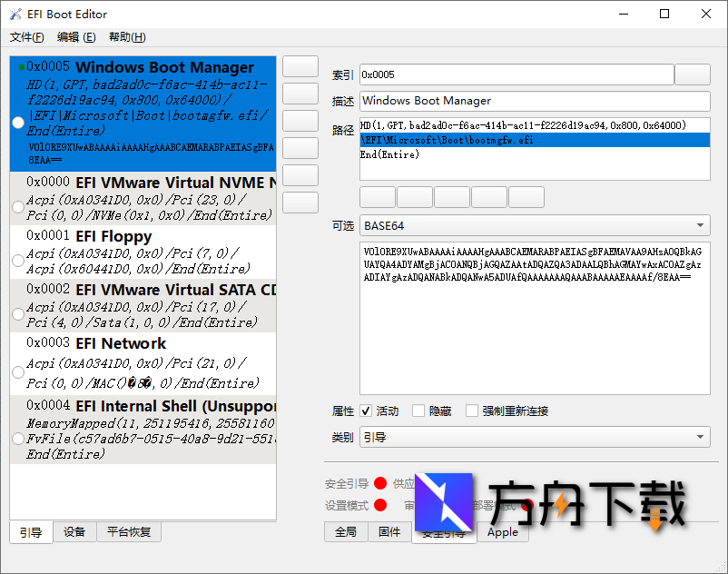Viewport: 728px width, 574px height.
Task: Switch to the 平台恢复 tab
Action: (128, 532)
